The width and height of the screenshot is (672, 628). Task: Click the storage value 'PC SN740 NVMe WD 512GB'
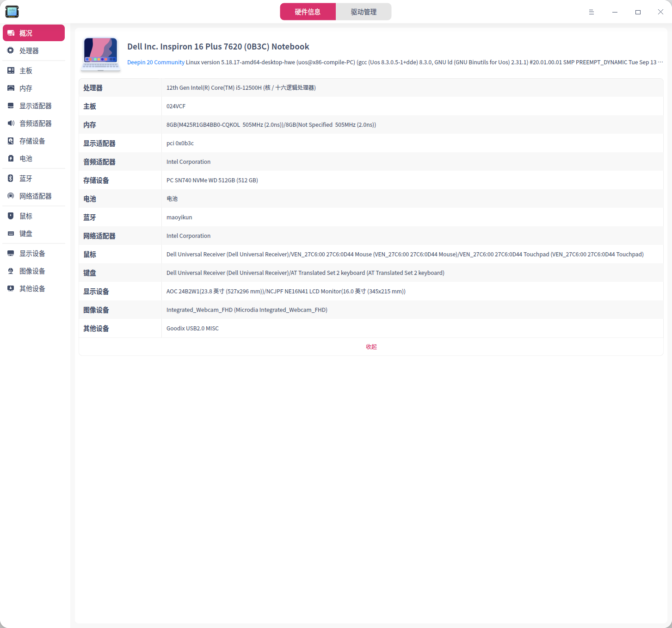click(201, 180)
